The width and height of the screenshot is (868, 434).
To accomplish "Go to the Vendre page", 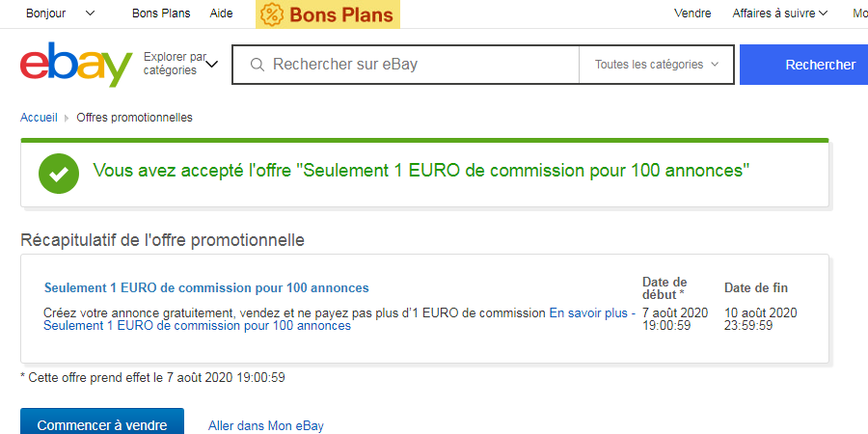I will tap(692, 14).
